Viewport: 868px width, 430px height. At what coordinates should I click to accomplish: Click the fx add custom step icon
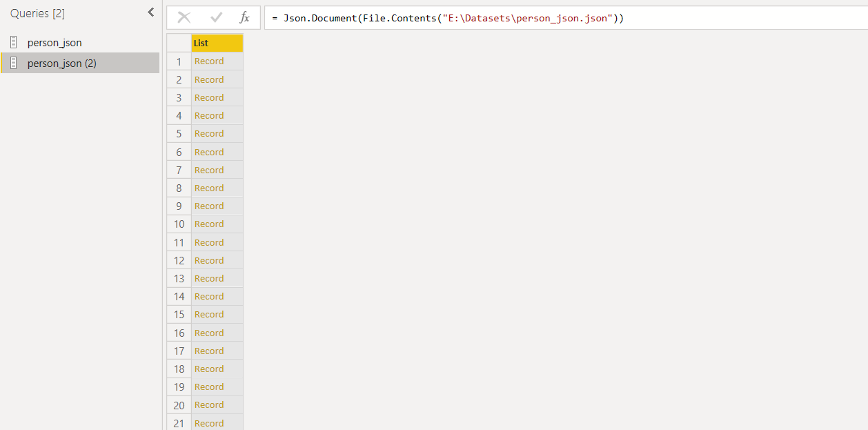244,17
